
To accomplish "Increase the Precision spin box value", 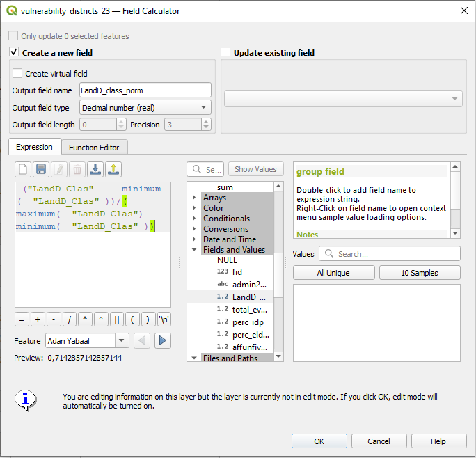I will (206, 122).
